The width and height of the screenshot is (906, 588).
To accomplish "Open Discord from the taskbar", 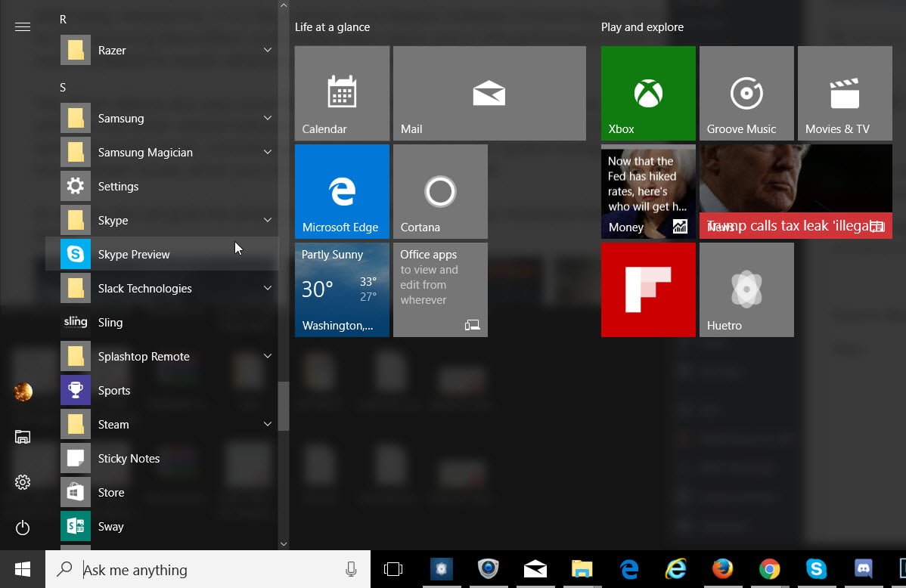I will point(863,570).
